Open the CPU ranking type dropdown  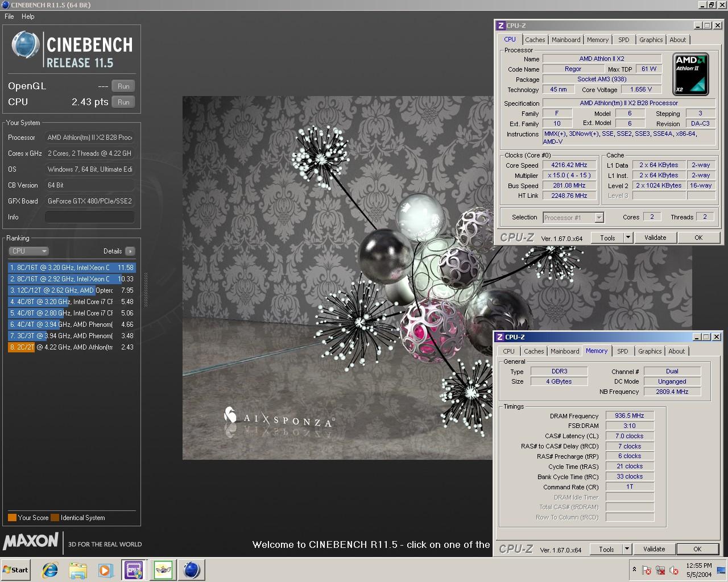click(28, 251)
